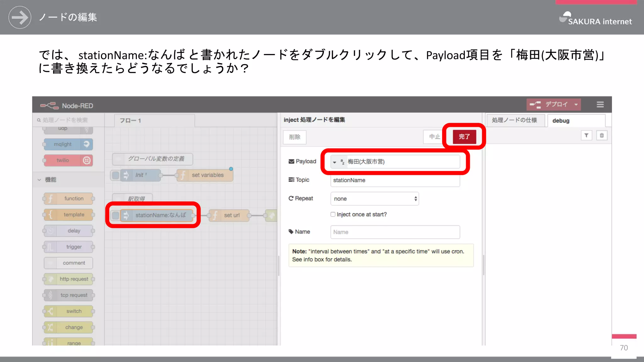
Task: Open the deploy dropdown arrow
Action: coord(576,104)
